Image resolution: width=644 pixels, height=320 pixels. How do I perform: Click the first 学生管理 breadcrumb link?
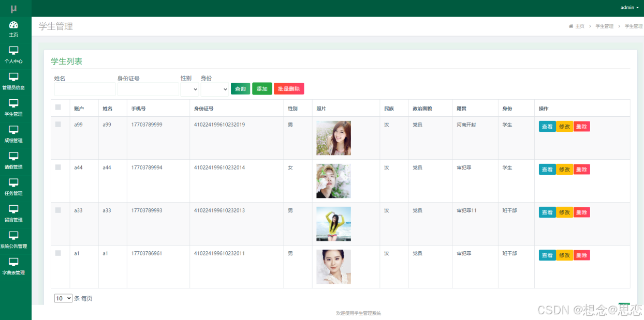click(604, 26)
